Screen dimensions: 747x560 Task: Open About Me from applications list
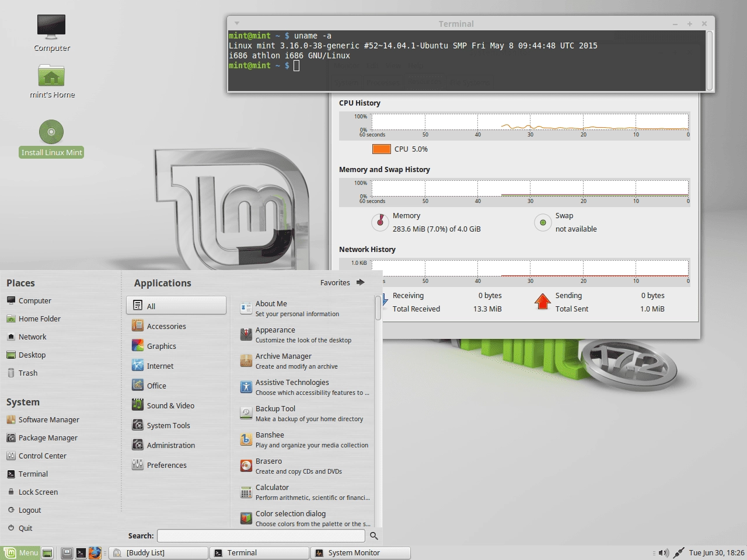point(306,308)
